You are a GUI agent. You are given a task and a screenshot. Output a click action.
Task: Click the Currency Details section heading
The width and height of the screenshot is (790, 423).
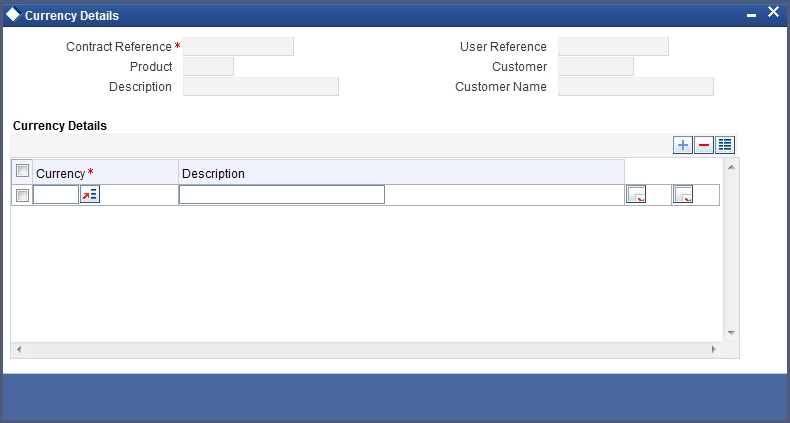point(59,125)
